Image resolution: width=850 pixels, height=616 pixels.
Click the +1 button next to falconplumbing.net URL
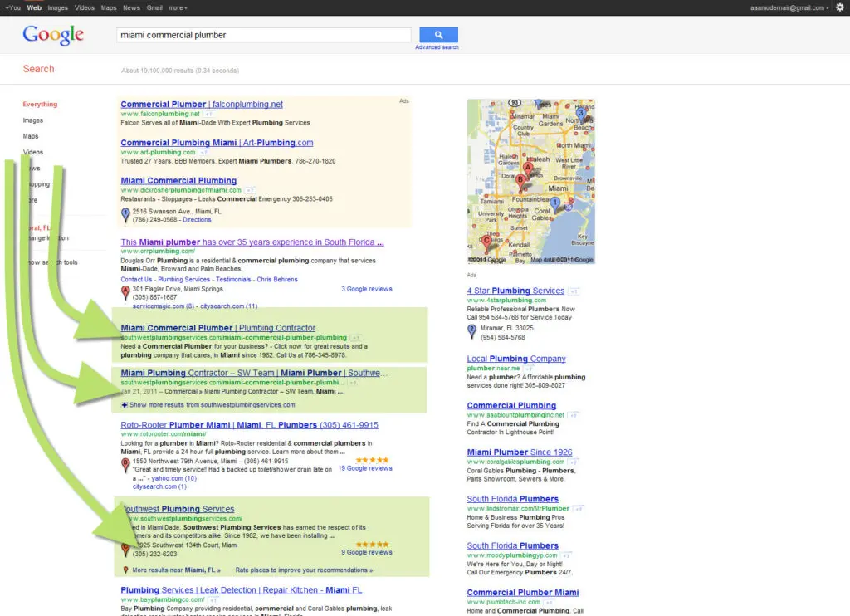coord(208,114)
